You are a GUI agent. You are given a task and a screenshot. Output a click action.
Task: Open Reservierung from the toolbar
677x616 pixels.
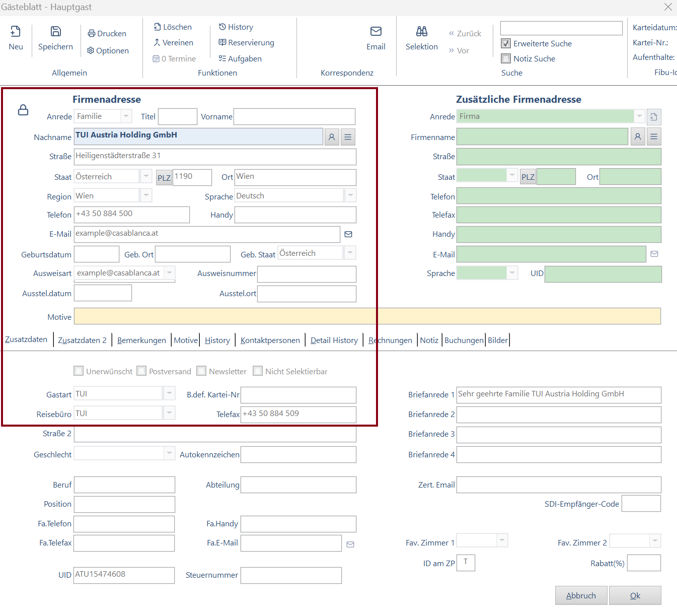[246, 42]
